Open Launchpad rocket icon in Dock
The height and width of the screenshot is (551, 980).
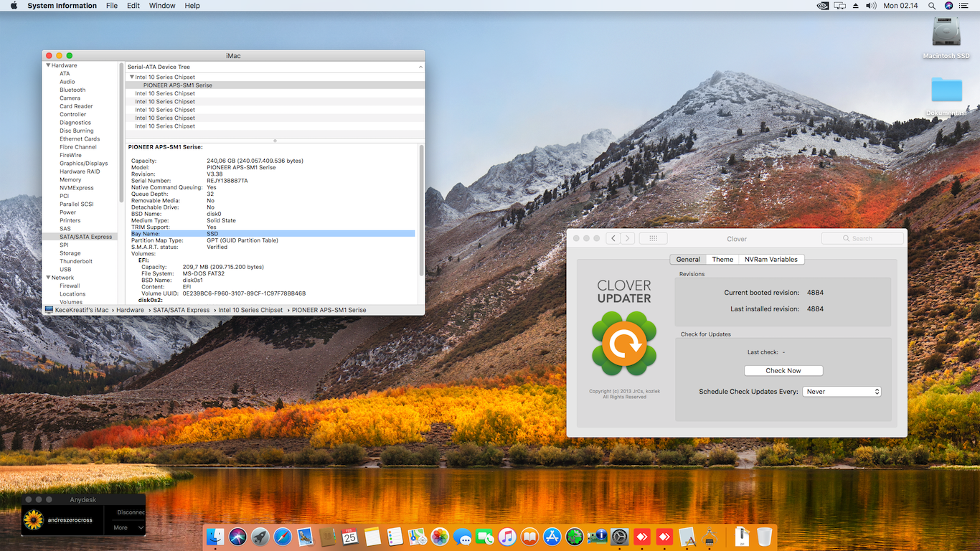click(x=260, y=537)
